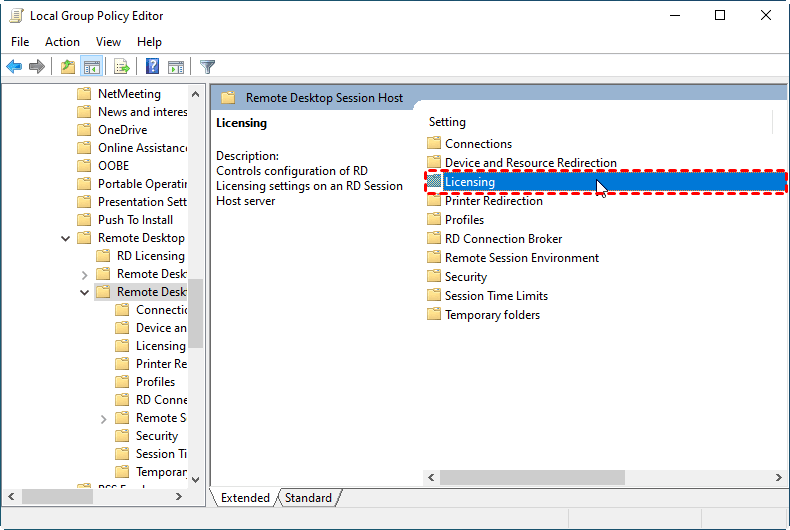This screenshot has height=530, width=790.
Task: Switch to the Extended tab
Action: (245, 497)
